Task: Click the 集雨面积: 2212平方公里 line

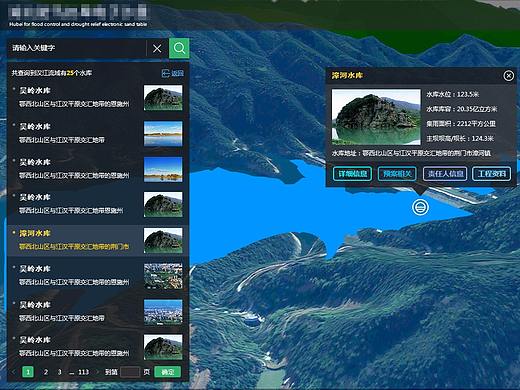Action: [x=461, y=124]
